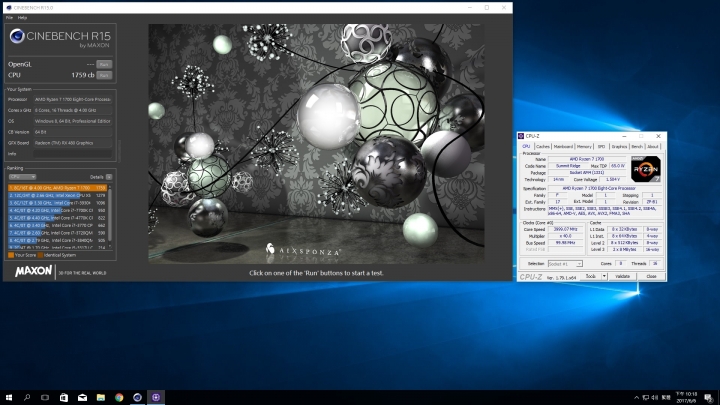Open the Tools dropdown arrow in CPU-Z
This screenshot has height=405, width=720.
pyautogui.click(x=604, y=276)
